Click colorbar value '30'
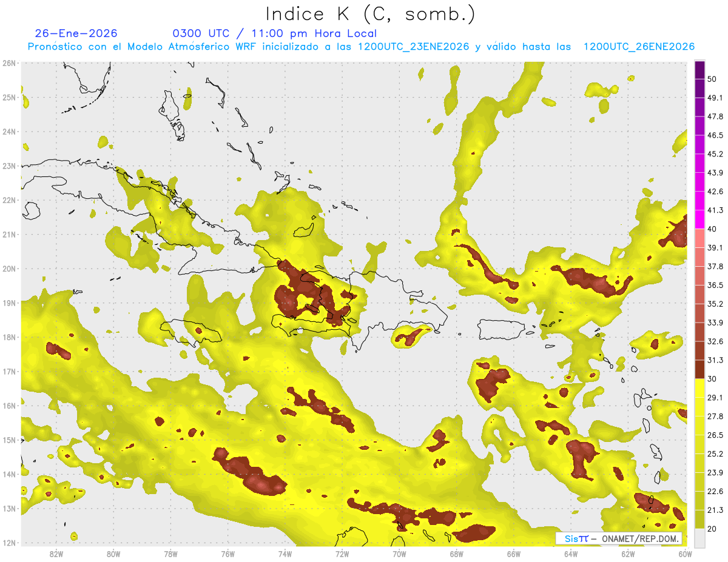The height and width of the screenshot is (562, 728). tap(712, 379)
